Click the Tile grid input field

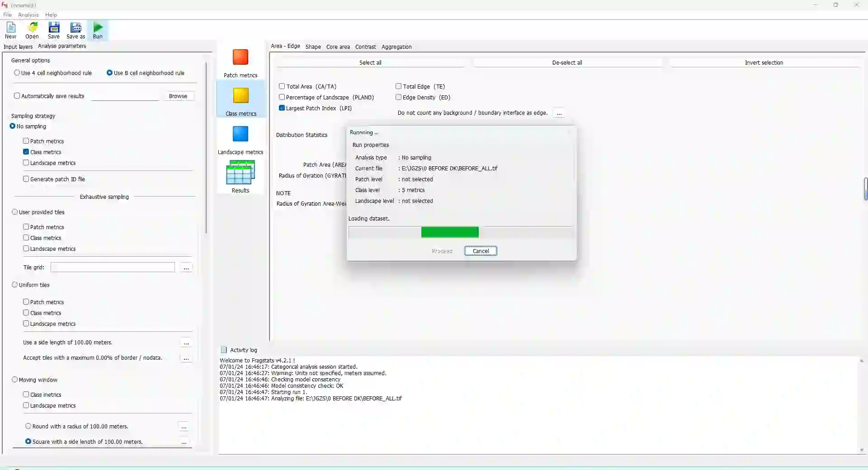click(x=113, y=267)
